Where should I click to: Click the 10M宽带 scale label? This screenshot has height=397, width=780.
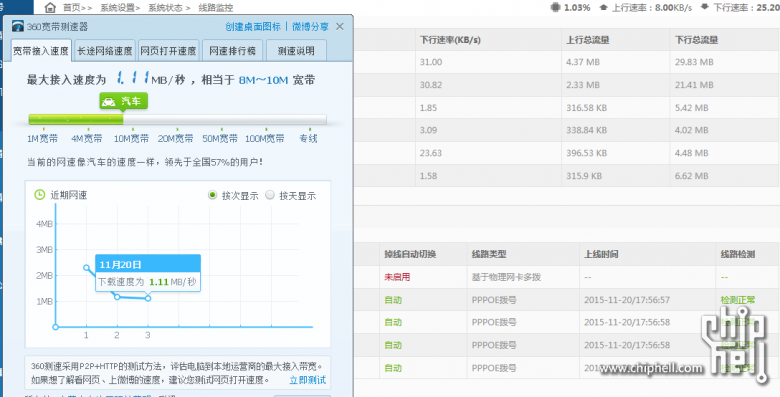pos(131,138)
